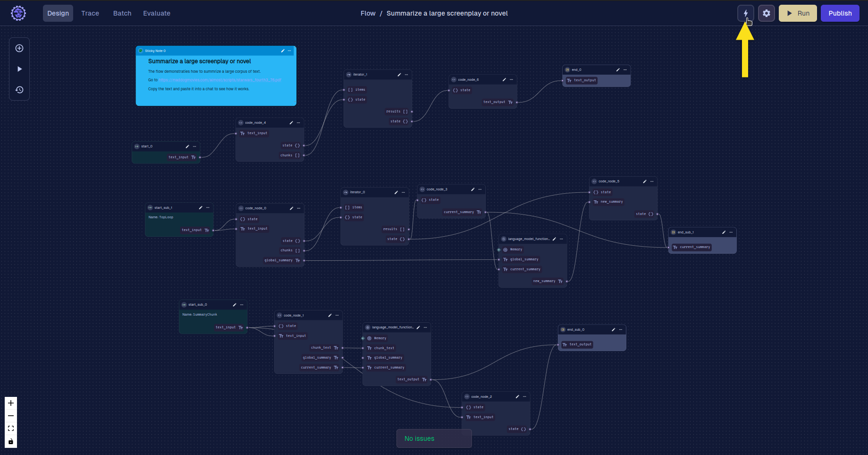The image size is (868, 455).
Task: Select text_output field in end_0 node
Action: point(582,80)
